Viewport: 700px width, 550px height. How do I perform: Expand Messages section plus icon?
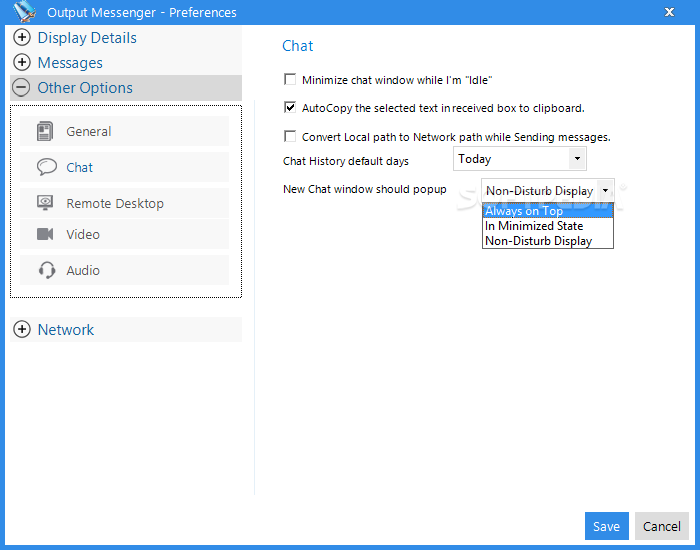(22, 62)
